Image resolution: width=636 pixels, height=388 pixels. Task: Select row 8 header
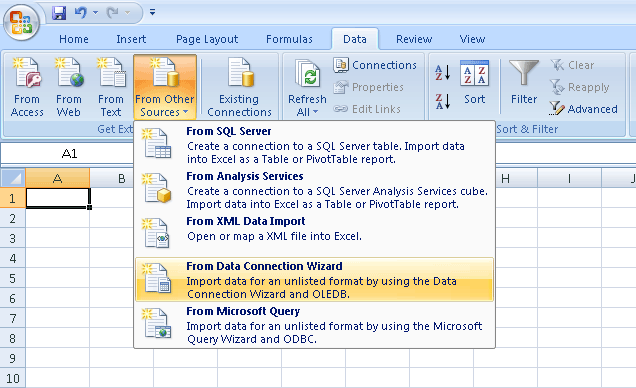coord(13,339)
